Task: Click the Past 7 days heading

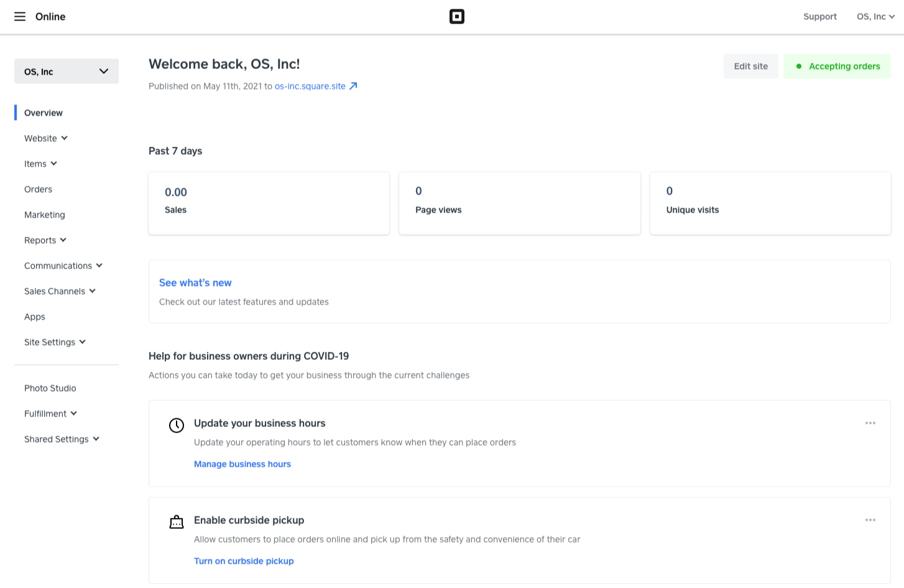Action: pos(175,151)
